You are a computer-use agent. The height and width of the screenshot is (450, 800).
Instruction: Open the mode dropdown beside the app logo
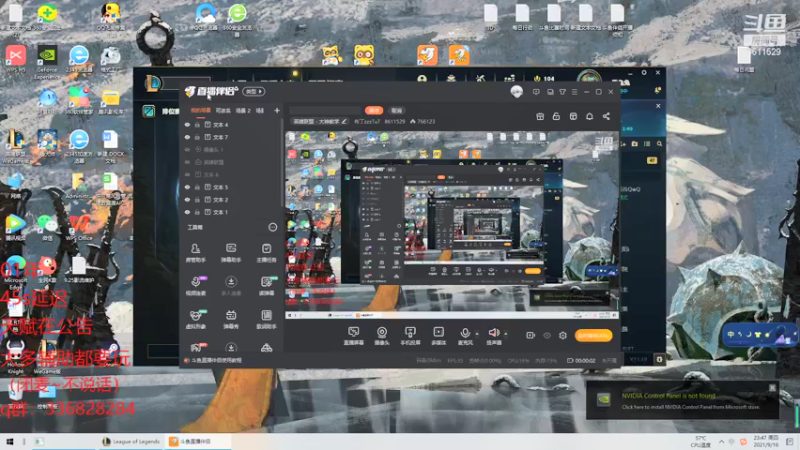tap(254, 91)
